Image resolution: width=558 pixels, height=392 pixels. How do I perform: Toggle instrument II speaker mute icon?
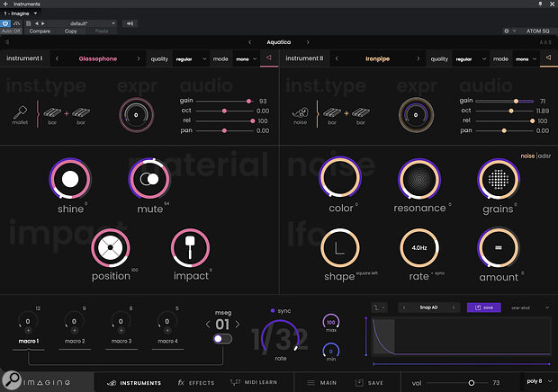pyautogui.click(x=548, y=58)
